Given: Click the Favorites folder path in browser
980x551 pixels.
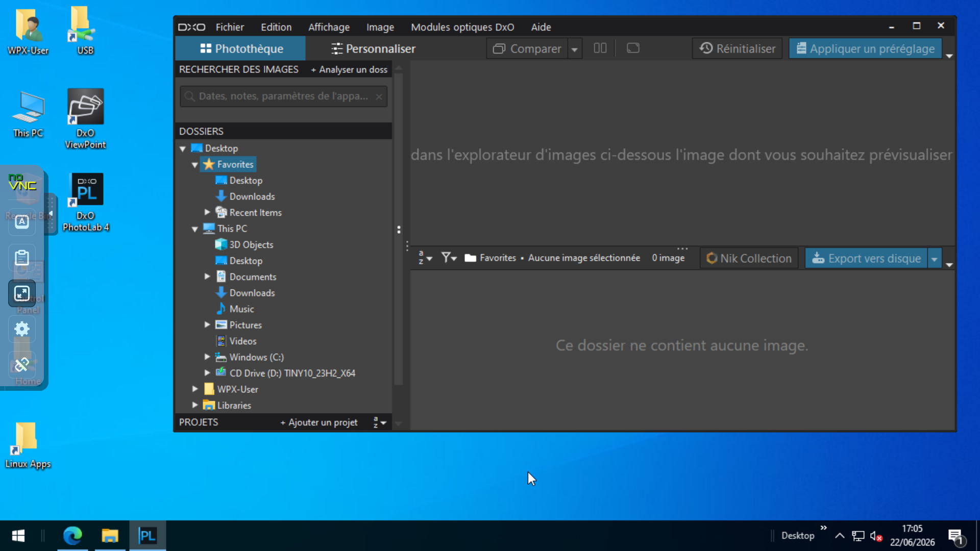Looking at the screenshot, I should (491, 258).
